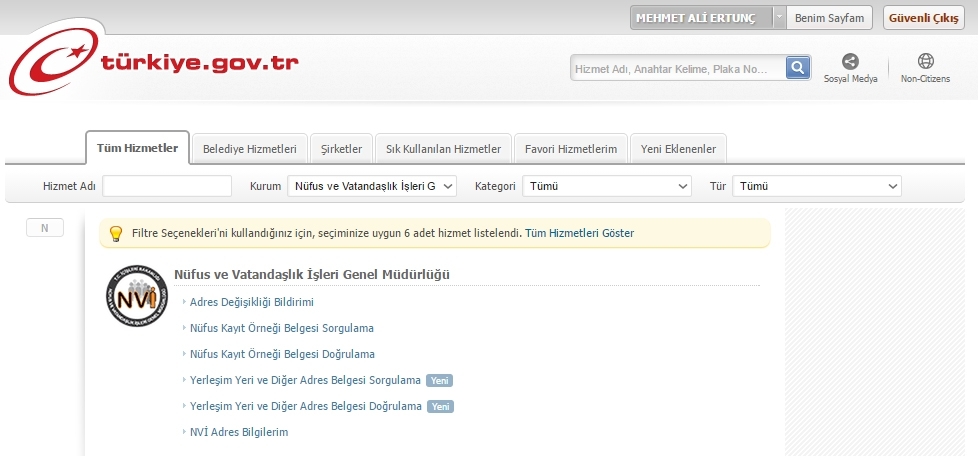This screenshot has height=456, width=978.
Task: Click the Güvenli Çıkış button
Action: point(923,18)
